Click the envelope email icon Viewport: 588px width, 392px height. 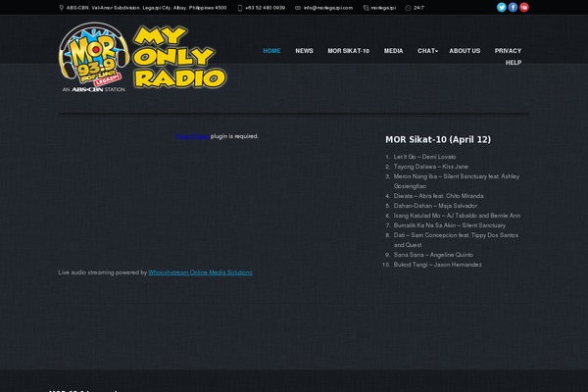pyautogui.click(x=298, y=8)
